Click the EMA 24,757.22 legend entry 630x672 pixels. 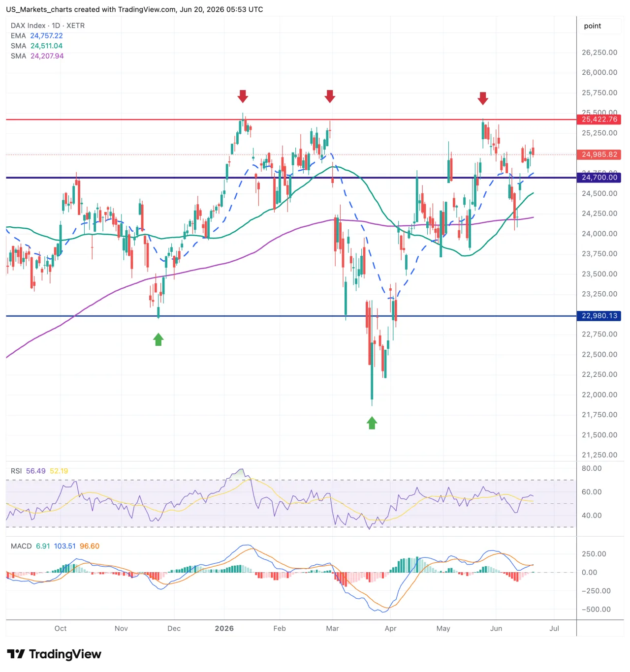pos(37,36)
